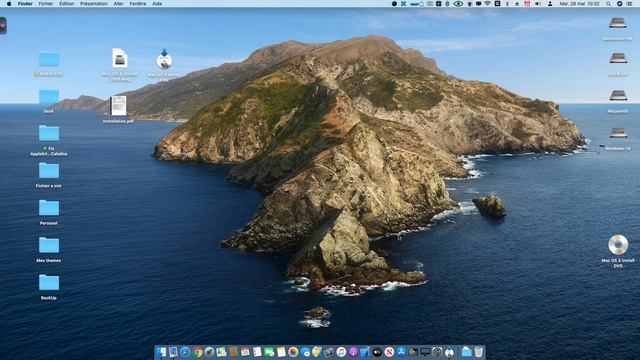640x360 pixels.
Task: Click the date and time in menu bar
Action: coord(579,4)
